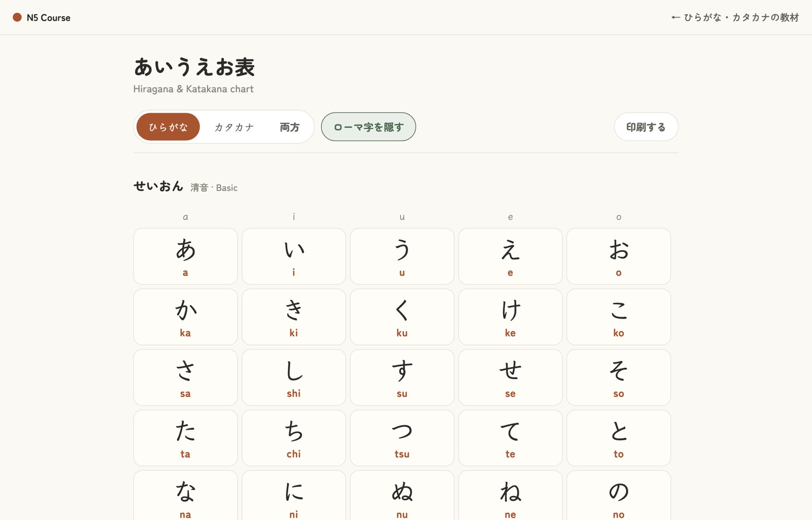Click the 'Hiragana & Katakana chart' subtitle
This screenshot has width=812, height=520.
coord(193,89)
